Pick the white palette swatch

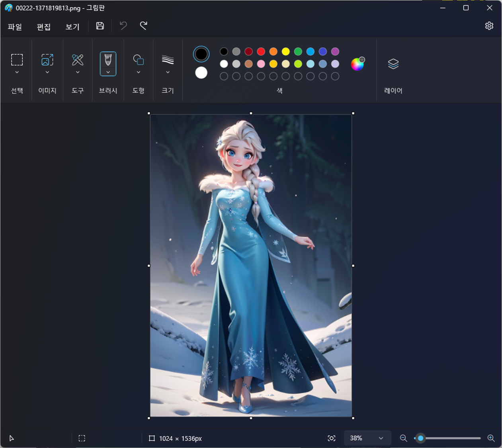tap(224, 64)
